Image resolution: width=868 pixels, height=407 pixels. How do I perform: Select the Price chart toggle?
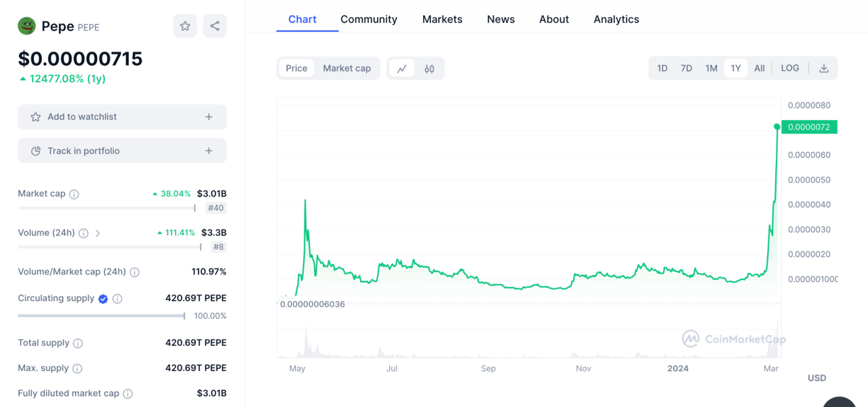coord(296,69)
